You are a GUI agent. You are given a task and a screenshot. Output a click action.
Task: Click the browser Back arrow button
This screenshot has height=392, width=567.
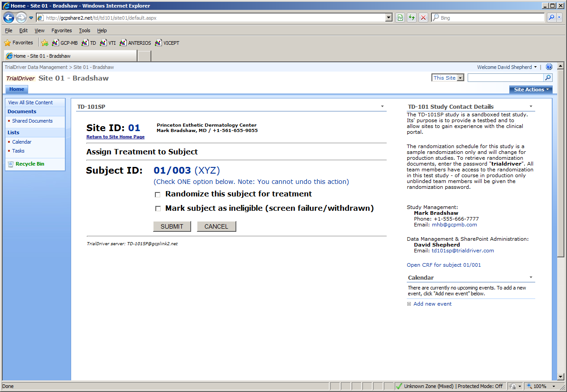click(9, 18)
